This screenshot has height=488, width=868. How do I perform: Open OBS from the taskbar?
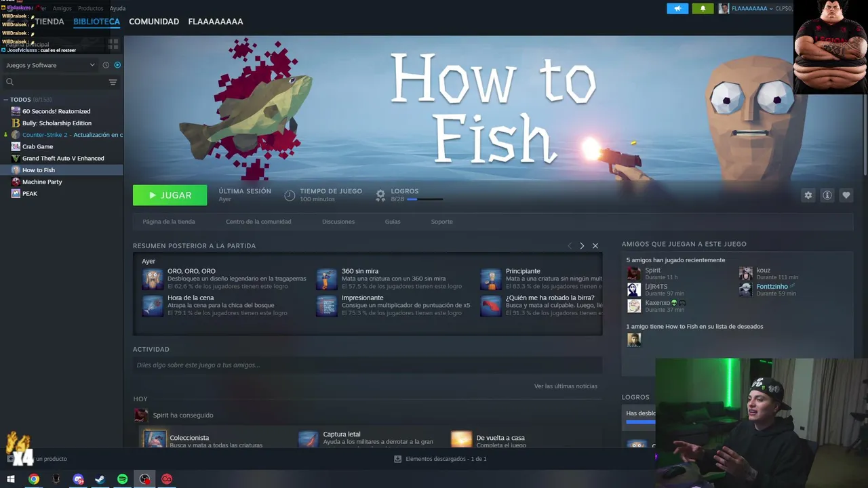(144, 479)
